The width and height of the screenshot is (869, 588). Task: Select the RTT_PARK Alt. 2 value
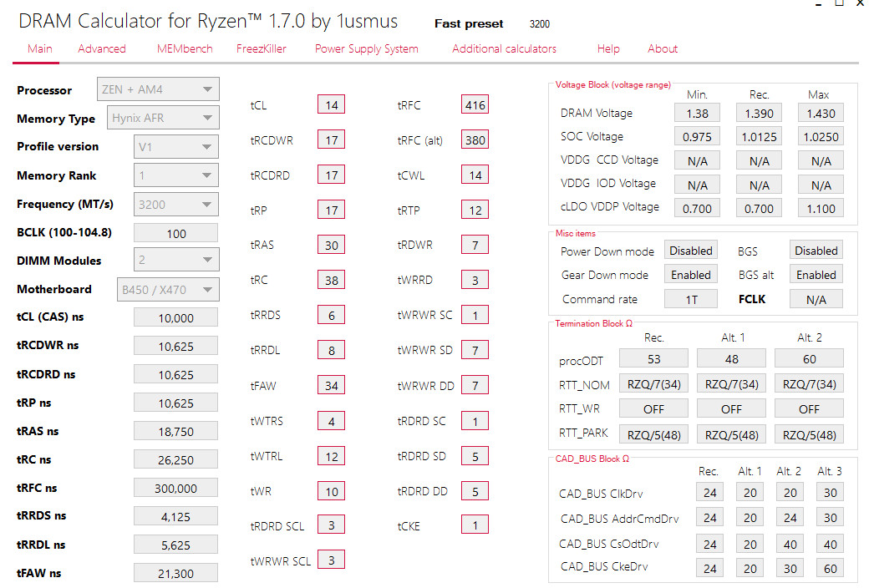click(809, 434)
